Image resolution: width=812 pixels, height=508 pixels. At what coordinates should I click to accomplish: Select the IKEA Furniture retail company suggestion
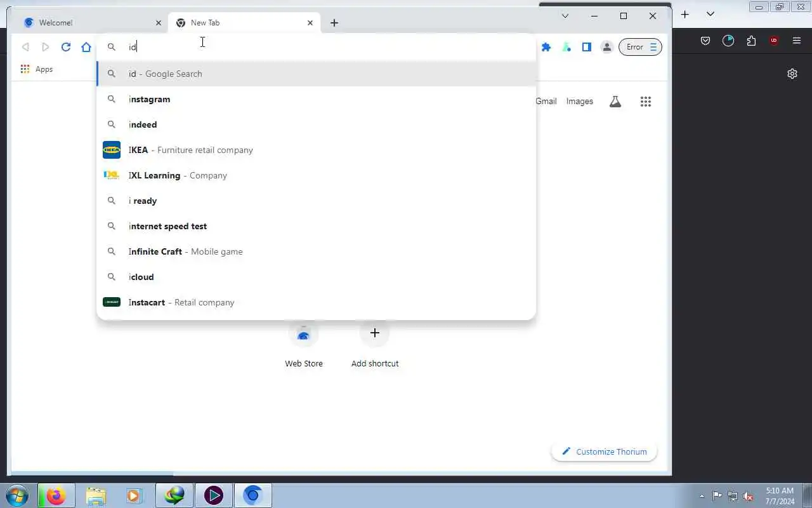316,150
